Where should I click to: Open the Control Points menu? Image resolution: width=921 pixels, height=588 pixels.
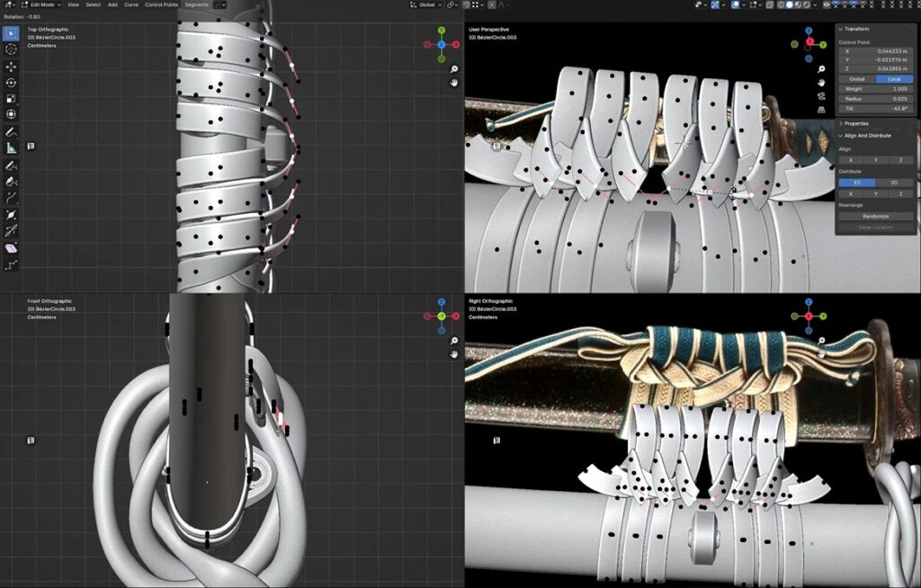pyautogui.click(x=161, y=4)
